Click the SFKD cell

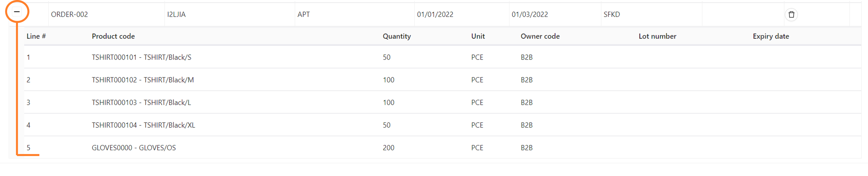pos(612,14)
